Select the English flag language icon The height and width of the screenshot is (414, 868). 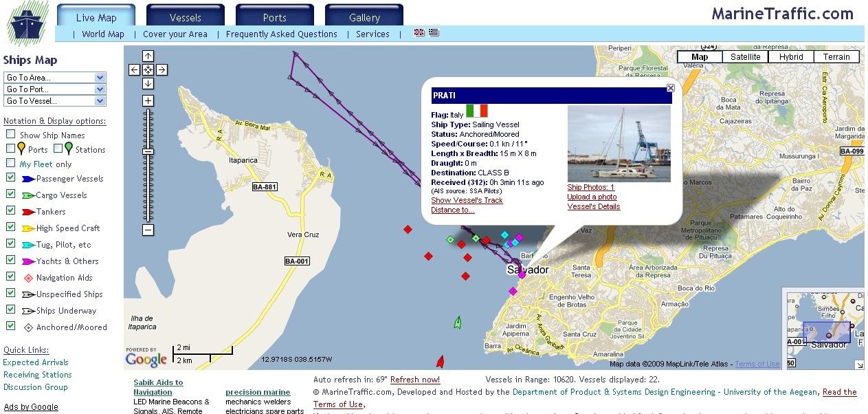pyautogui.click(x=419, y=32)
